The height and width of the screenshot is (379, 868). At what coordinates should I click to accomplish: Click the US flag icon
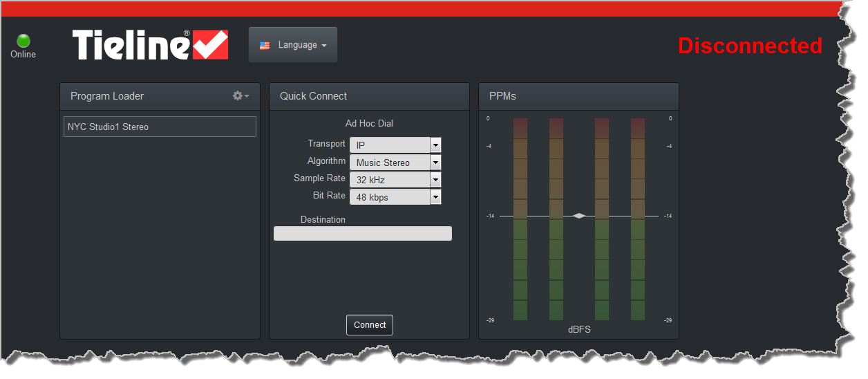pos(265,46)
